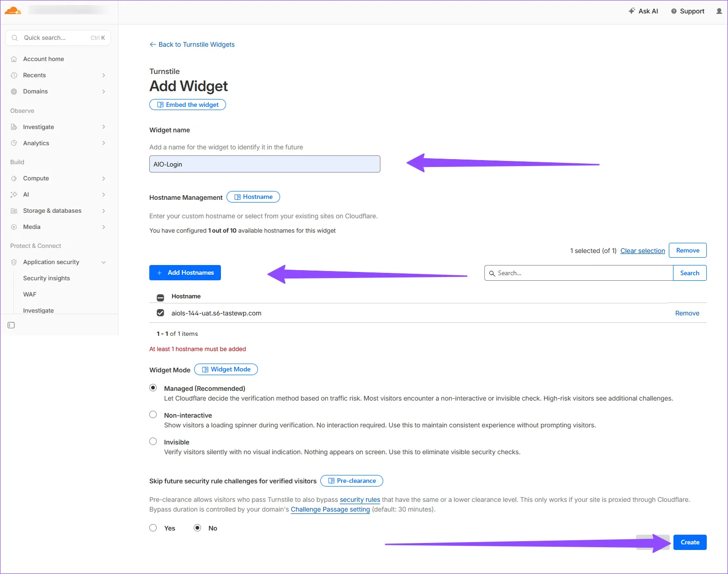Click the Support help icon

click(674, 11)
